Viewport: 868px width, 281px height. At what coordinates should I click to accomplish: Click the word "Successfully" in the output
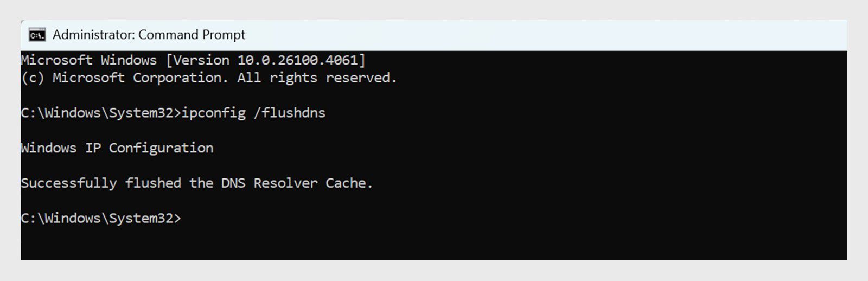pyautogui.click(x=69, y=183)
